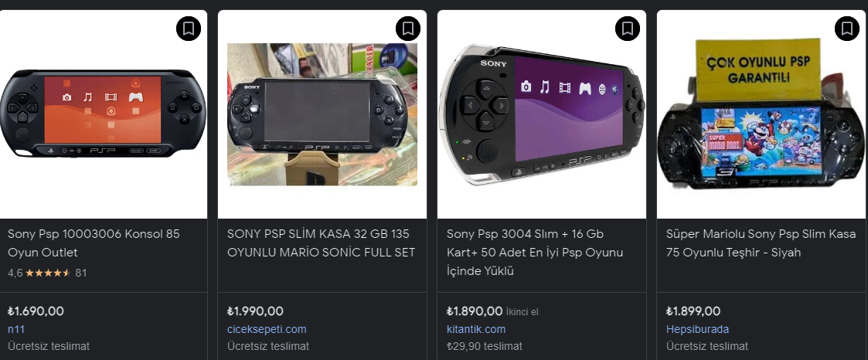Click the ₺1.890,00 İkinci el price

pyautogui.click(x=475, y=311)
